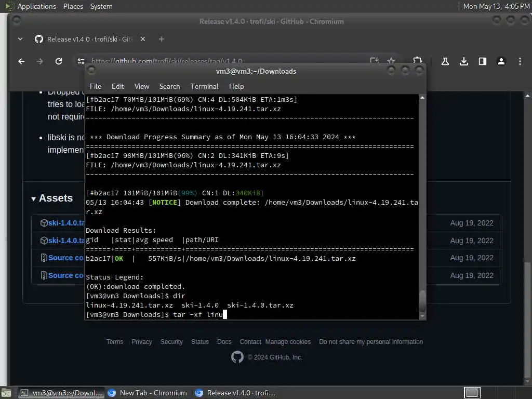The height and width of the screenshot is (399, 532).
Task: Click the terminal scrollbar down arrow
Action: [422, 316]
